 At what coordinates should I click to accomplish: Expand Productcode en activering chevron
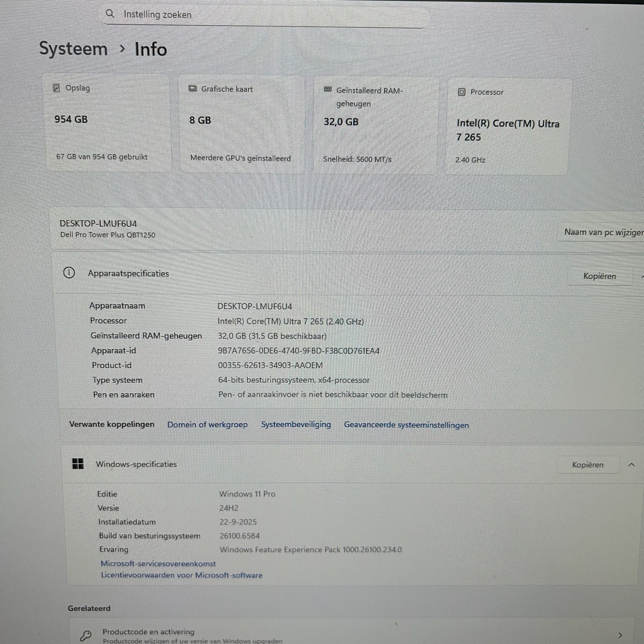[620, 635]
